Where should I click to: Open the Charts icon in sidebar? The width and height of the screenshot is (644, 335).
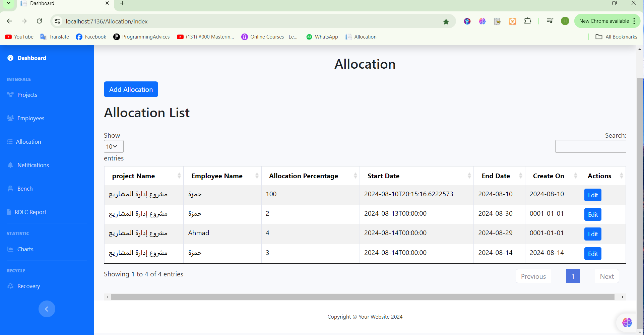(x=10, y=249)
